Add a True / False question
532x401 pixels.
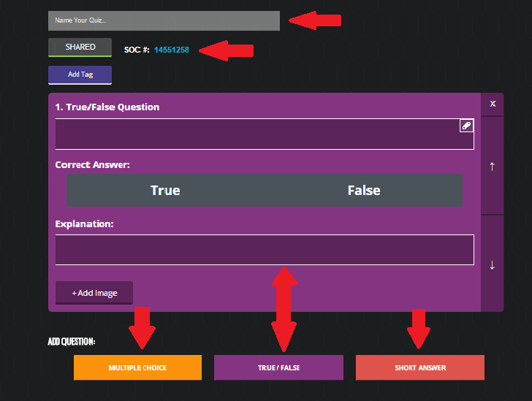pyautogui.click(x=278, y=367)
